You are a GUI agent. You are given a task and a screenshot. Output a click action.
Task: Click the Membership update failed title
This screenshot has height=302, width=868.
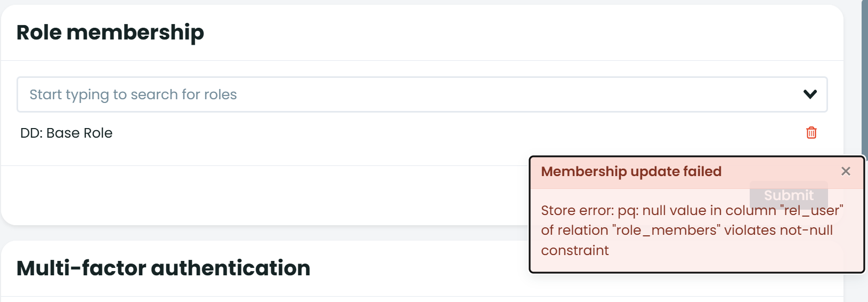pos(631,171)
